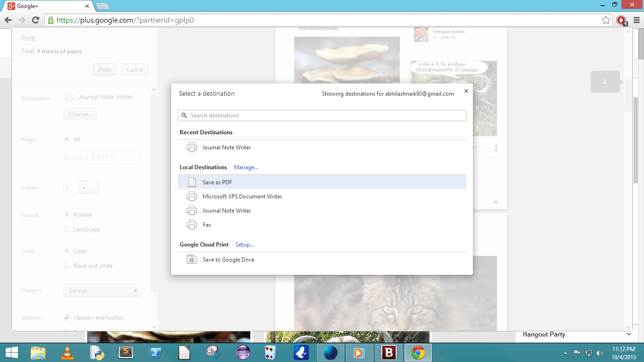Pick Journal Note Writer under Recent Destinations
This screenshot has width=644, height=362.
[322, 148]
